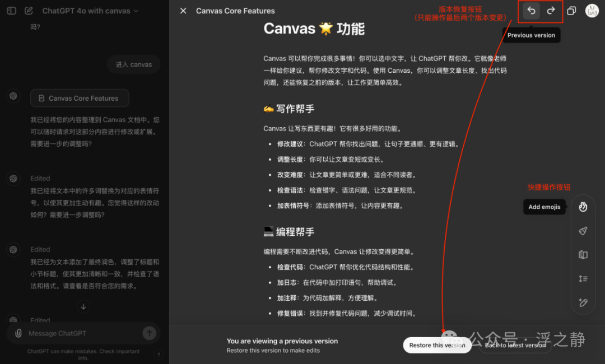605x364 pixels.
Task: Open the user profile avatar
Action: pyautogui.click(x=592, y=11)
